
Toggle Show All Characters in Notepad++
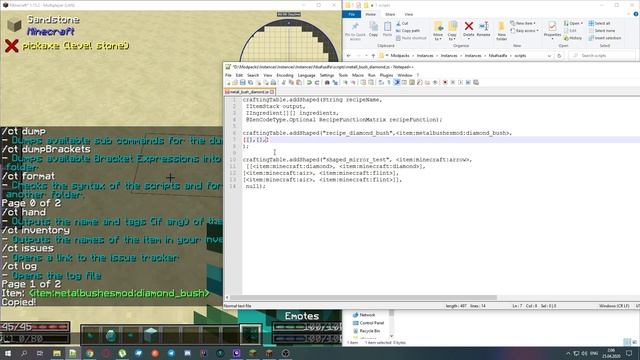point(389,82)
